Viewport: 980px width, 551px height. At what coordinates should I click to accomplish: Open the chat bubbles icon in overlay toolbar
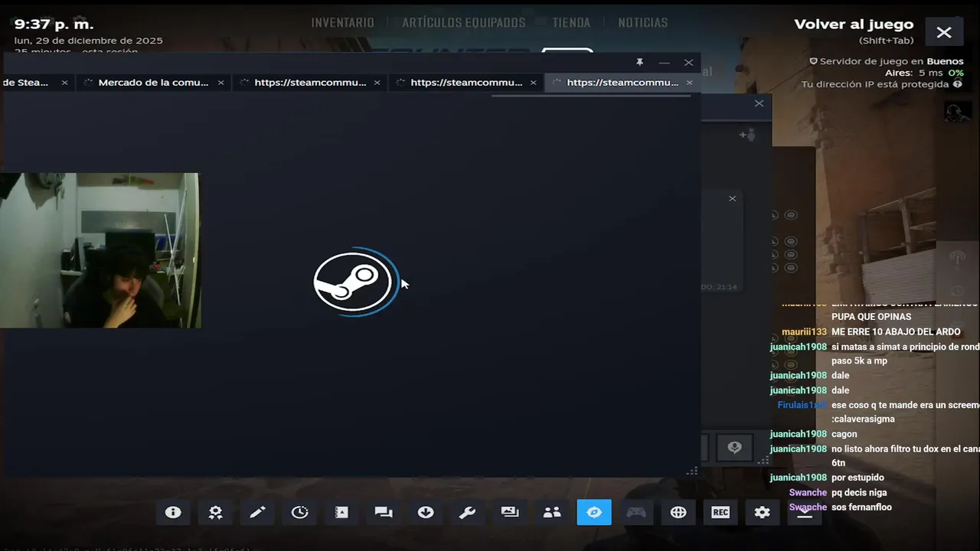pos(384,512)
